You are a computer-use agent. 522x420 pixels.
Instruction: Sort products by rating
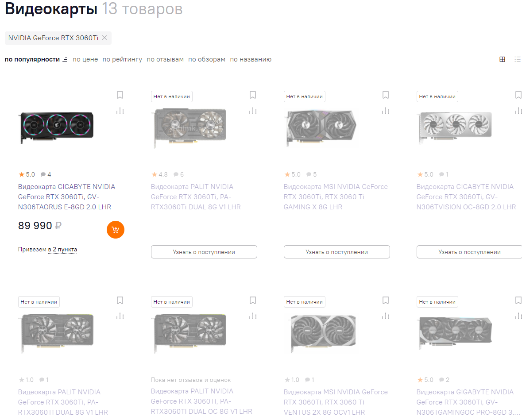[x=122, y=59]
